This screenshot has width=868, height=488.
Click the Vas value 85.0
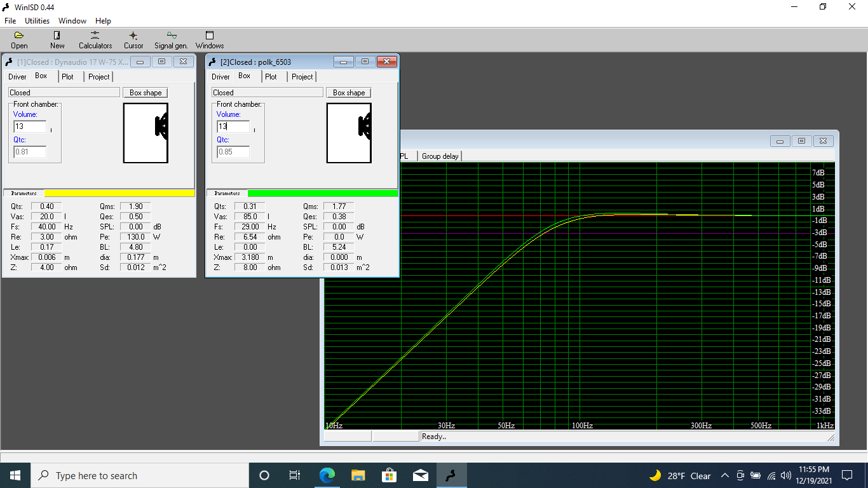point(250,217)
